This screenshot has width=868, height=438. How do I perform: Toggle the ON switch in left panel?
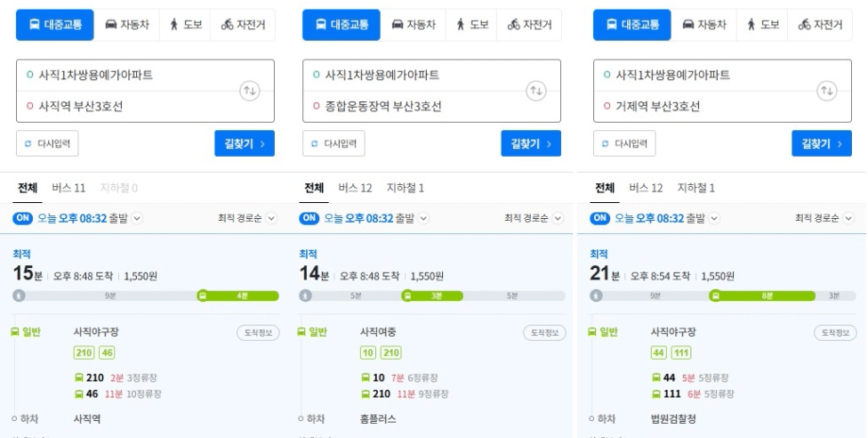click(23, 218)
